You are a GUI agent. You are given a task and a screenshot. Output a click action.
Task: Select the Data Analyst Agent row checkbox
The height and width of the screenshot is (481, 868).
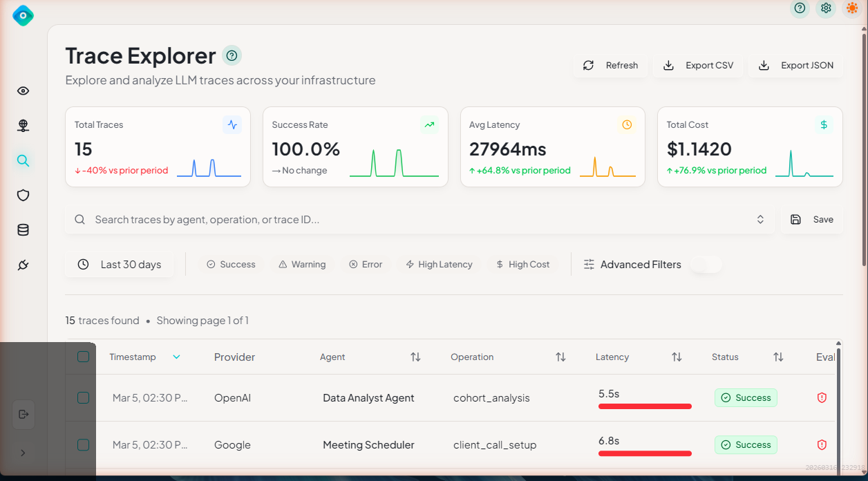83,398
